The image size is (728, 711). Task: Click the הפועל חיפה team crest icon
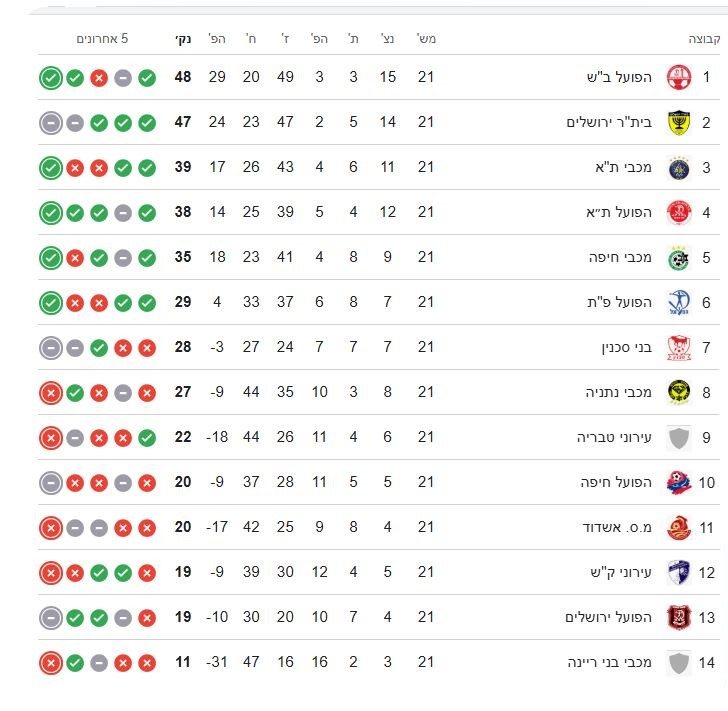[x=679, y=482]
